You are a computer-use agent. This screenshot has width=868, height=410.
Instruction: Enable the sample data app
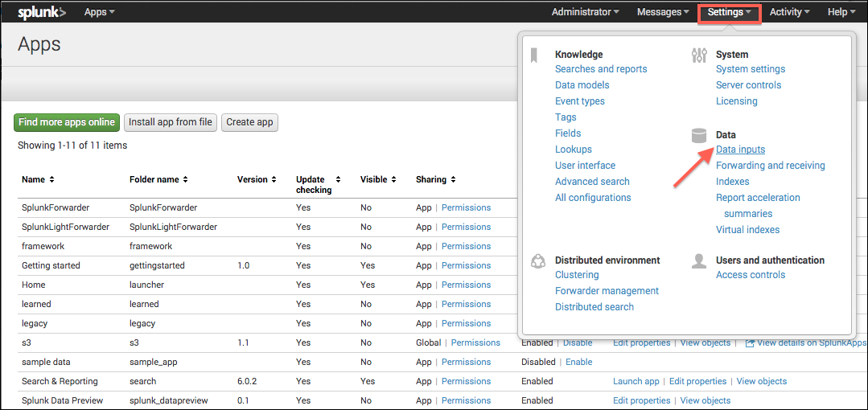pos(578,362)
